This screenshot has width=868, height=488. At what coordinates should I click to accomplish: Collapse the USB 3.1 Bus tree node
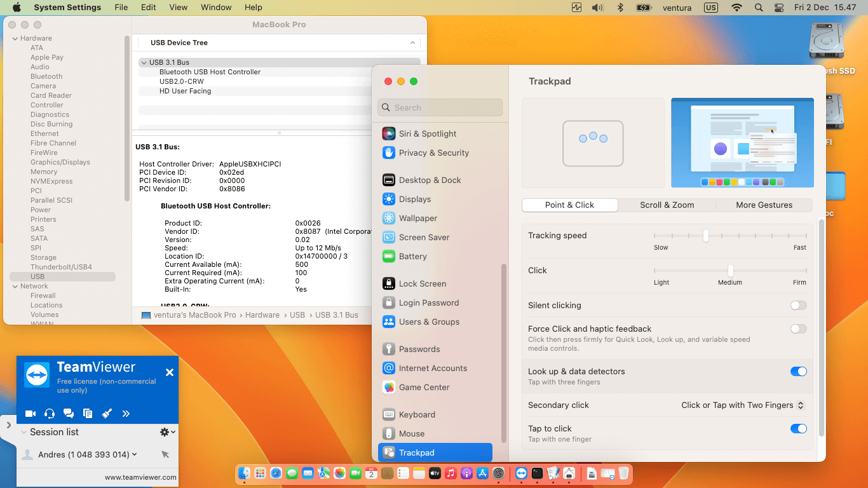point(144,62)
